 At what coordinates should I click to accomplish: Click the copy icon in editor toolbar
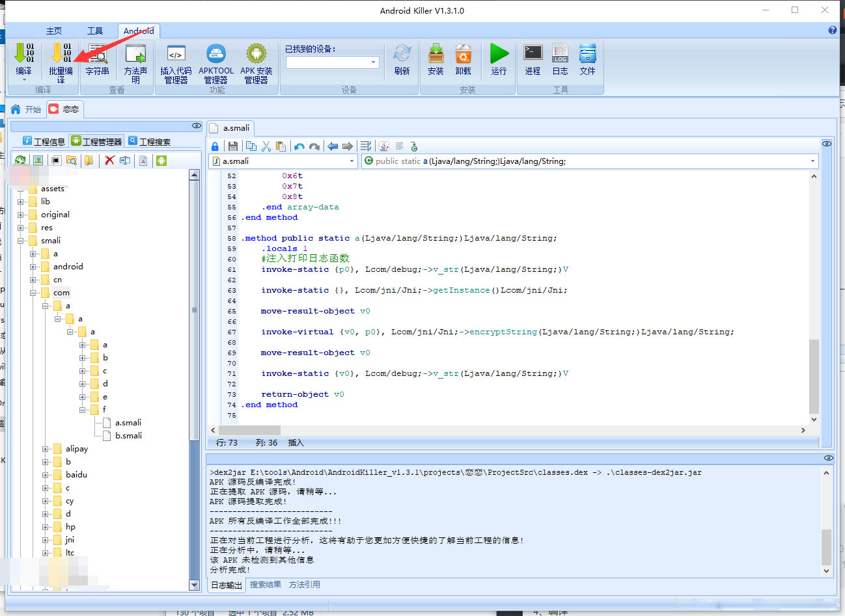click(251, 146)
